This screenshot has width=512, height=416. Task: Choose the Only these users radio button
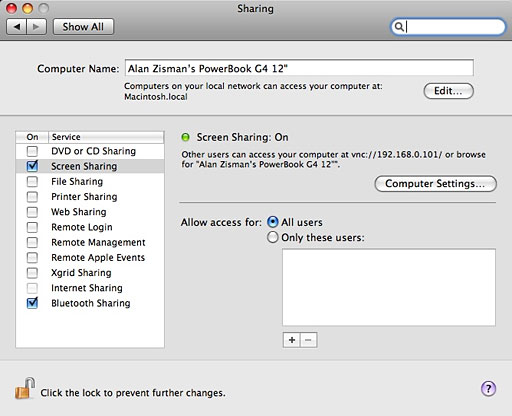pos(272,237)
